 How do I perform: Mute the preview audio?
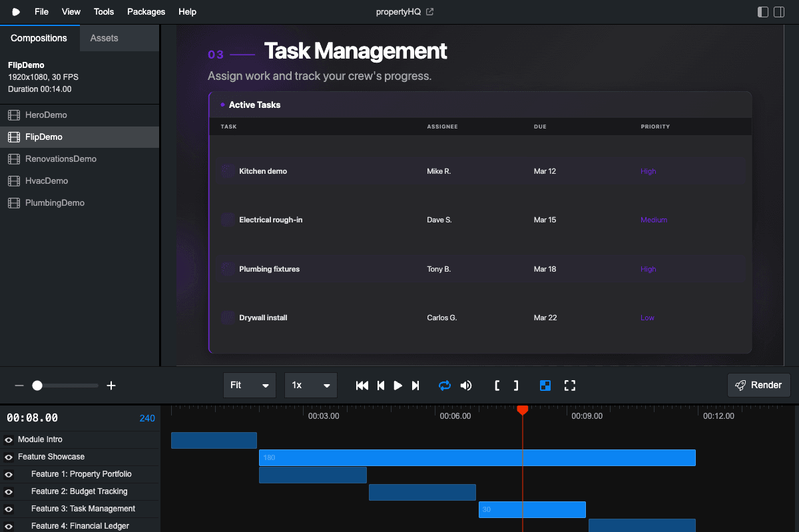pyautogui.click(x=466, y=386)
